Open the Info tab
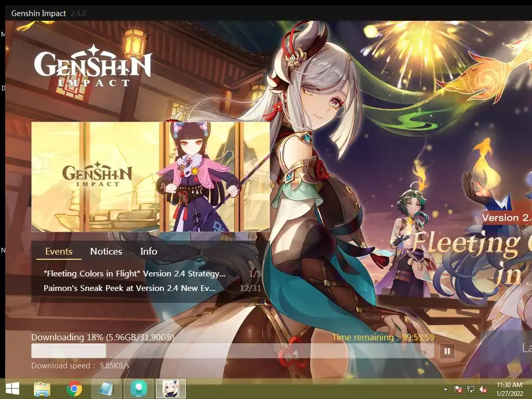Viewport: 532px width, 399px height. tap(149, 251)
